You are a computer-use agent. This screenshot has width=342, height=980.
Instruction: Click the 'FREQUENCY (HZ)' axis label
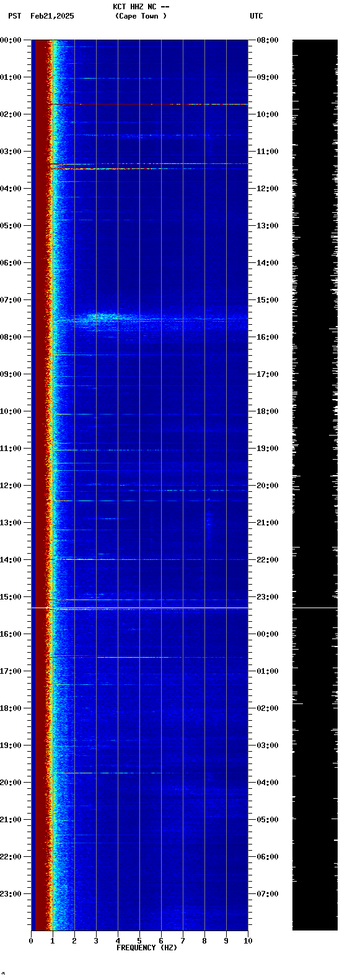pos(147,948)
